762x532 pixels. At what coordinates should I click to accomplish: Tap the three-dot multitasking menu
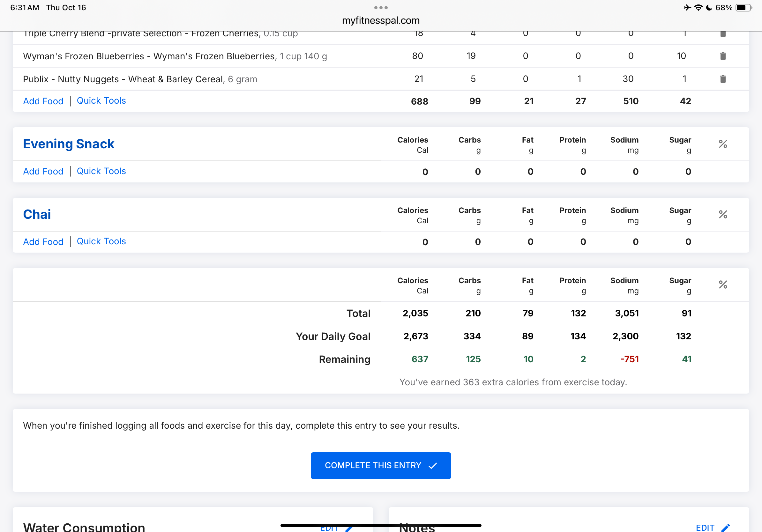pyautogui.click(x=381, y=7)
